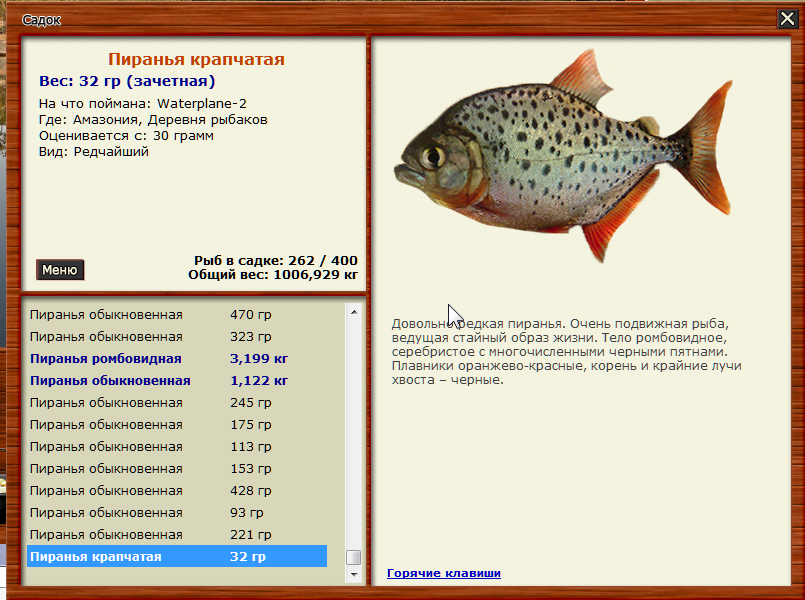
Task: Open the Меню button
Action: [x=60, y=270]
